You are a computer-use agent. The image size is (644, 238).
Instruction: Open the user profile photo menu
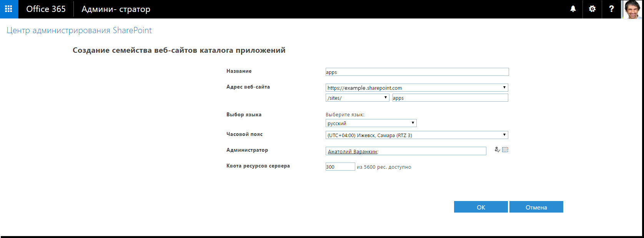coord(632,9)
